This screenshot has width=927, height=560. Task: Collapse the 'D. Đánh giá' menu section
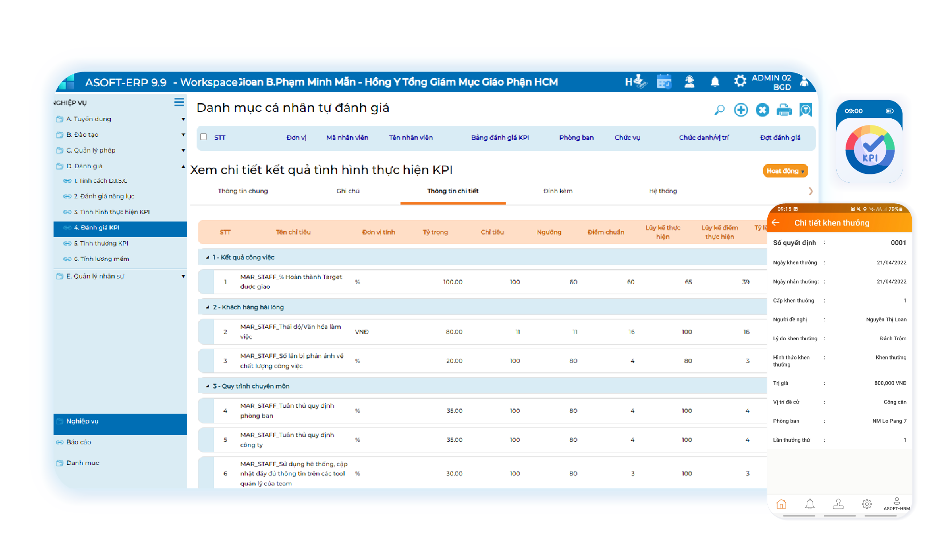(183, 165)
